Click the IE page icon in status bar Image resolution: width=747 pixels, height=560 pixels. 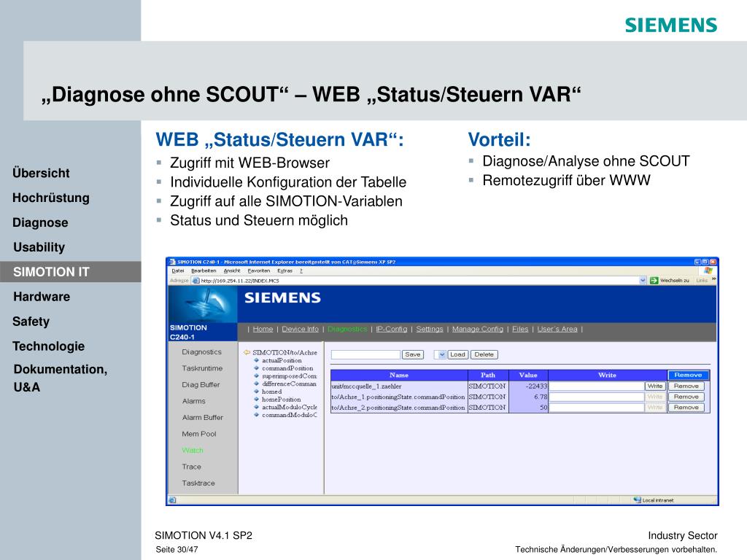[172, 500]
